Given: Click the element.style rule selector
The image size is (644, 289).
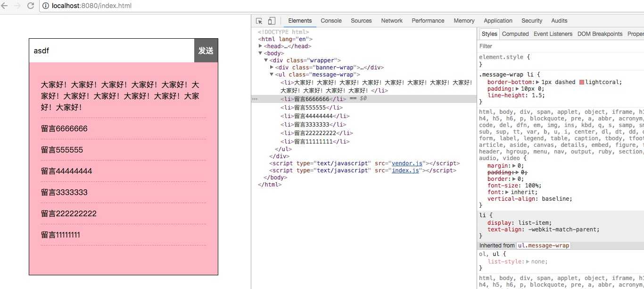Looking at the screenshot, I should (x=501, y=57).
